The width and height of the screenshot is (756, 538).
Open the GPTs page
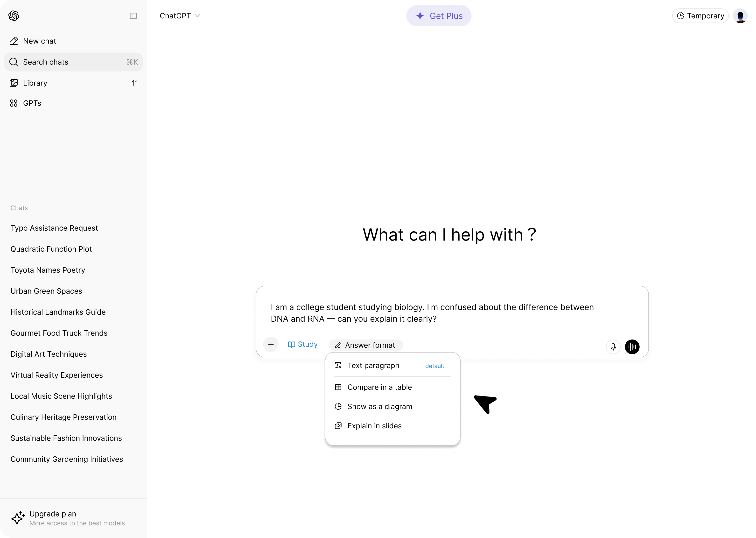pos(74,103)
